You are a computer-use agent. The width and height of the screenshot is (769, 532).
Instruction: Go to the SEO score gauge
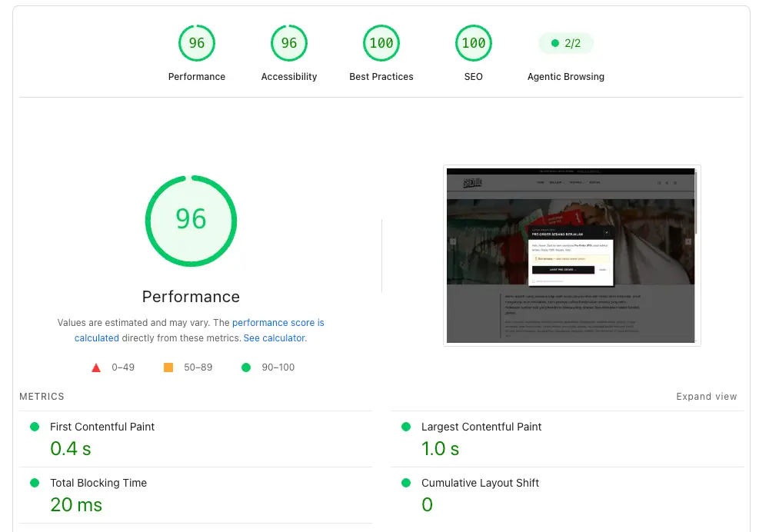pyautogui.click(x=473, y=43)
